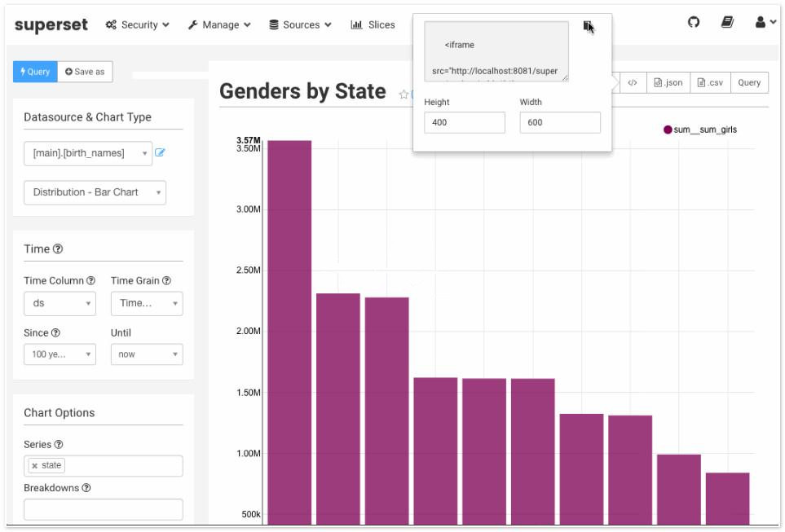The image size is (785, 532).
Task: Click the Datasource & Chart Type heading
Action: pyautogui.click(x=87, y=117)
